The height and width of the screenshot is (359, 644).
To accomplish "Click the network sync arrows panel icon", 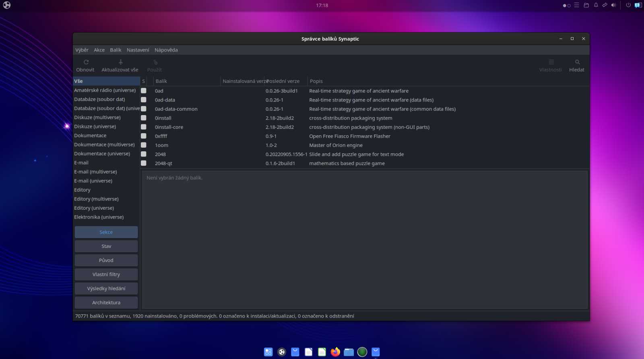I will [605, 5].
